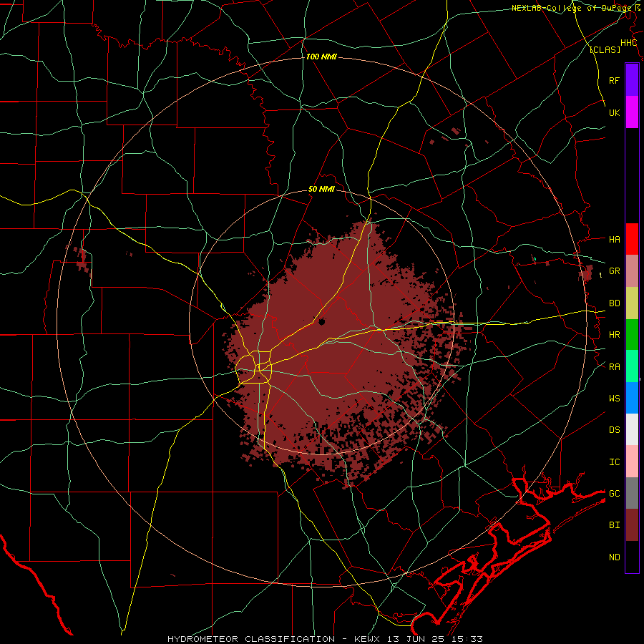This screenshot has height=644, width=644.
Task: Click the HA red legend swatch
Action: coord(632,239)
